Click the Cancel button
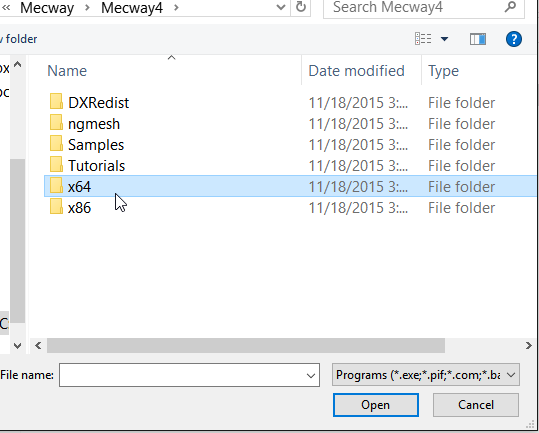539x433 pixels. point(476,405)
